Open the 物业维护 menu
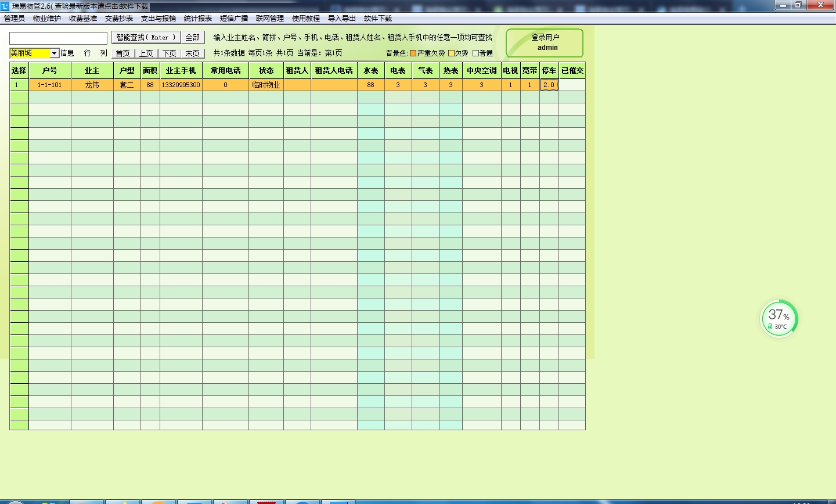Viewport: 836px width, 504px height. click(x=47, y=19)
